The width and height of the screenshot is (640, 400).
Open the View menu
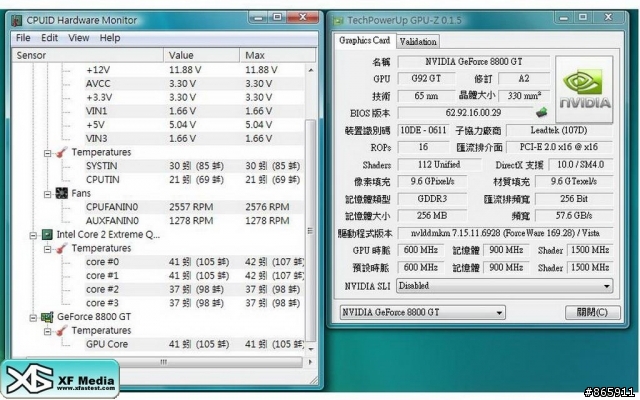(x=78, y=38)
